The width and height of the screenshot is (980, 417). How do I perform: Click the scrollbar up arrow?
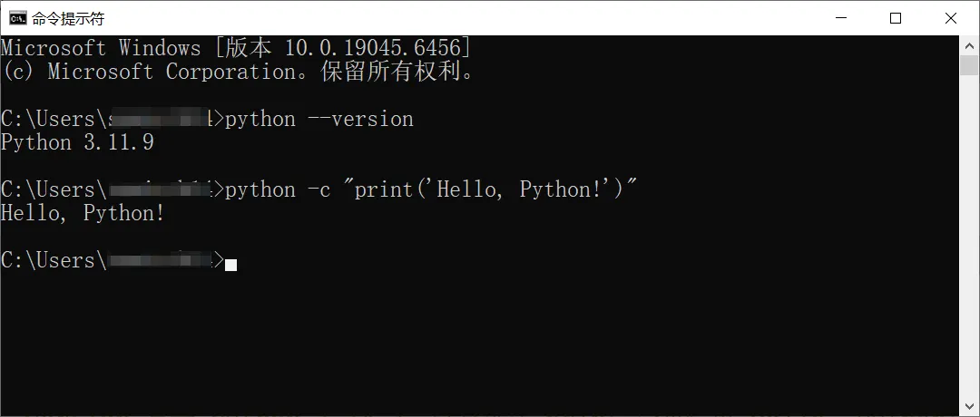point(969,44)
